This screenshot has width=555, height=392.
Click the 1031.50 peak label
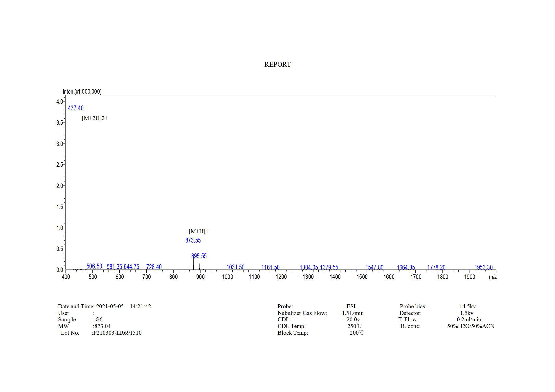235,267
